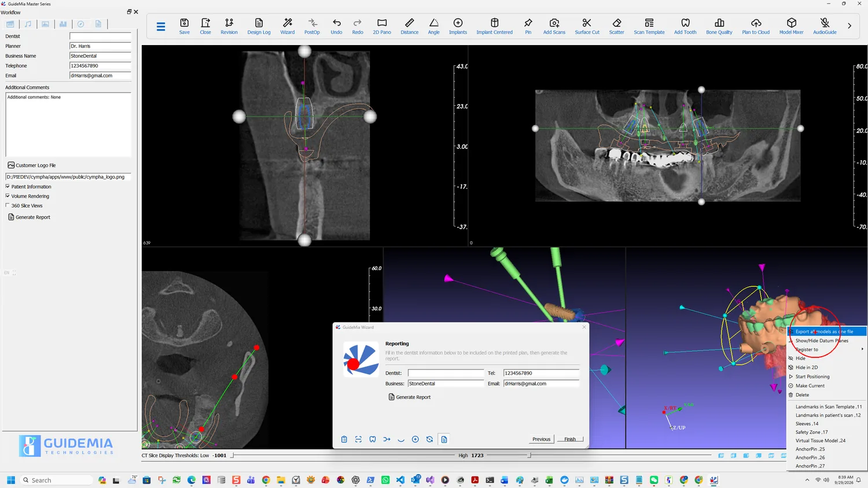868x488 pixels.
Task: Open the Bone Quality tool
Action: click(719, 26)
